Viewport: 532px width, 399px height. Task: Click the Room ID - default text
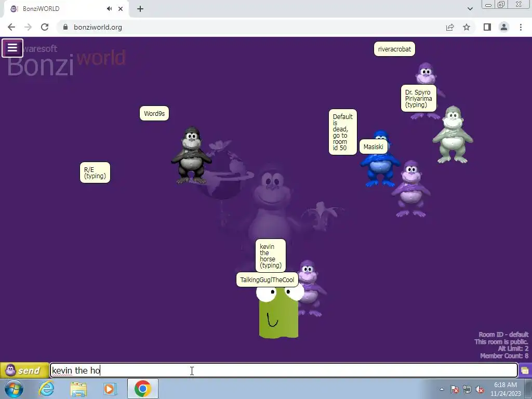pyautogui.click(x=503, y=335)
